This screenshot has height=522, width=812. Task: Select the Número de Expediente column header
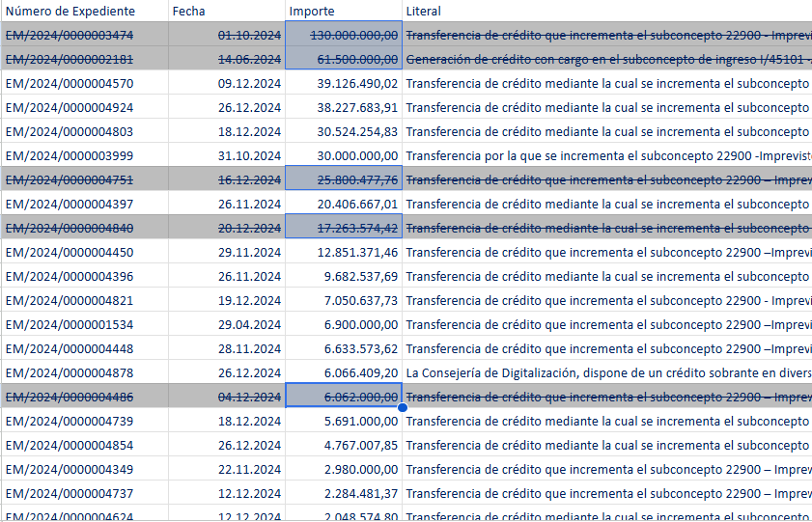(84, 11)
